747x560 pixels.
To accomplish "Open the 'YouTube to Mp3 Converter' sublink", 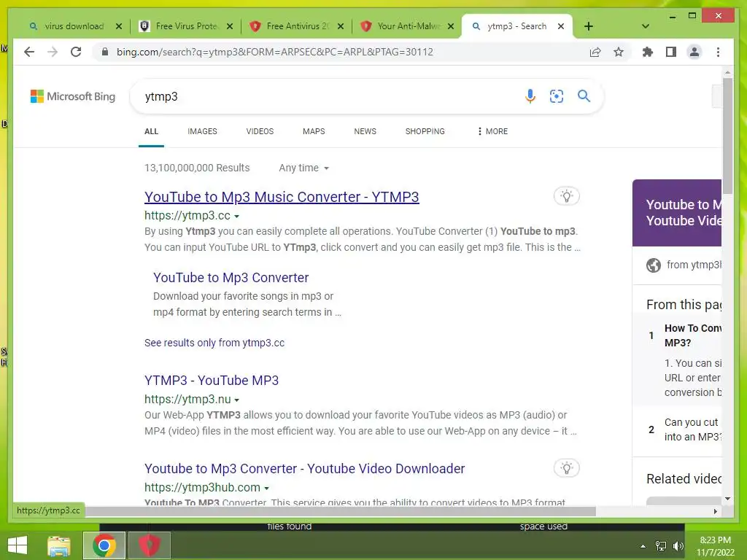I will (231, 278).
